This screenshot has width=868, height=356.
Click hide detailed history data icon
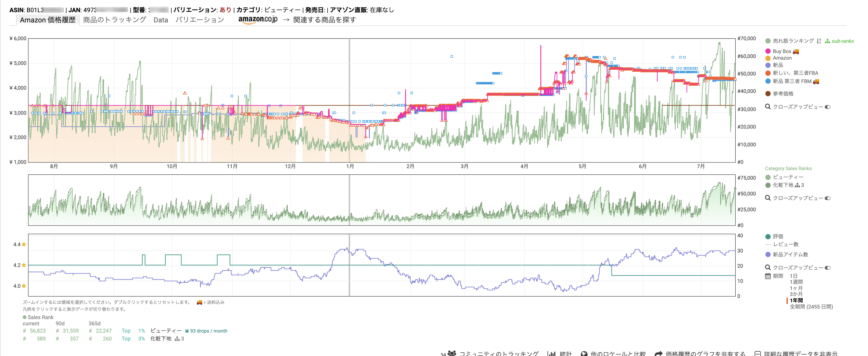coord(757,353)
